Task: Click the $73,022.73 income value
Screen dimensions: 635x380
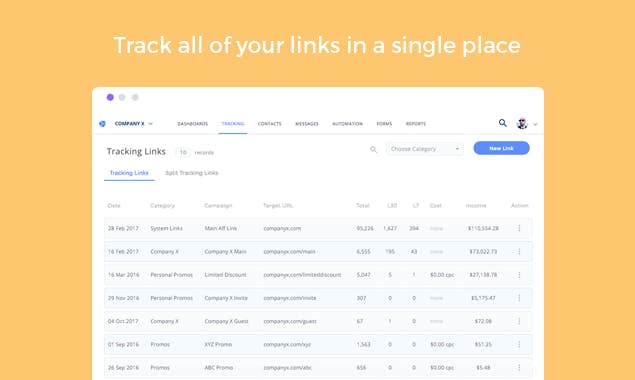Action: [x=483, y=252]
